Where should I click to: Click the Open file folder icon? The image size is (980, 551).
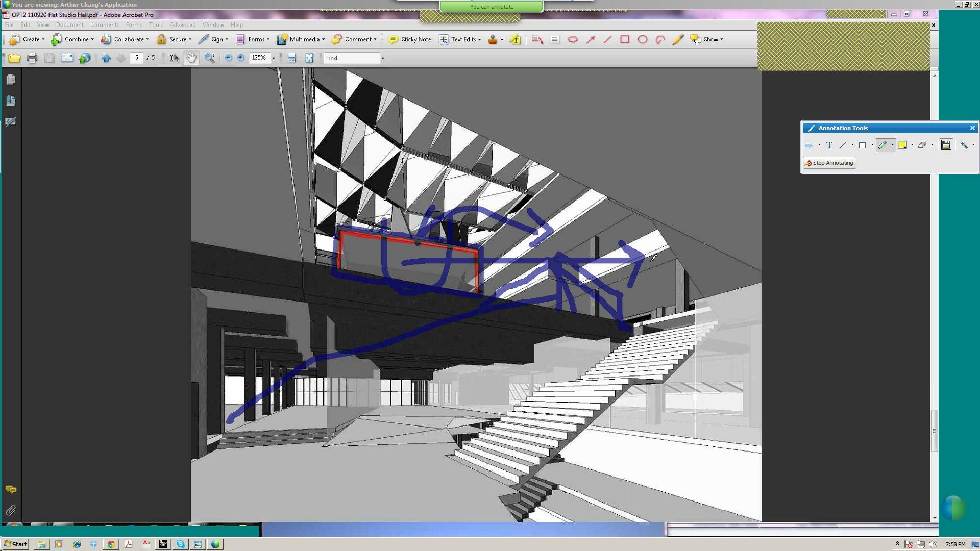(x=14, y=58)
